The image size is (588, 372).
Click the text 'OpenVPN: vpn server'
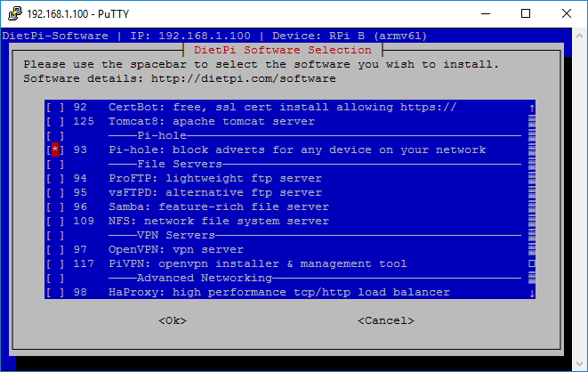176,250
